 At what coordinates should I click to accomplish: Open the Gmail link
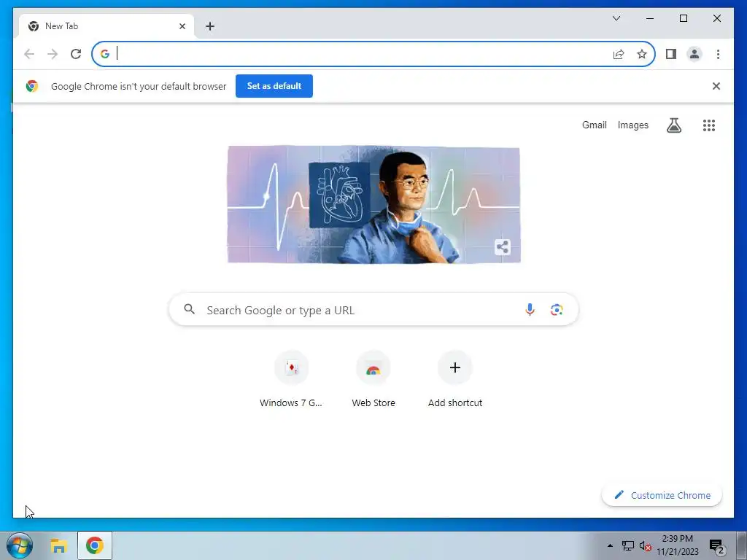[x=594, y=125]
